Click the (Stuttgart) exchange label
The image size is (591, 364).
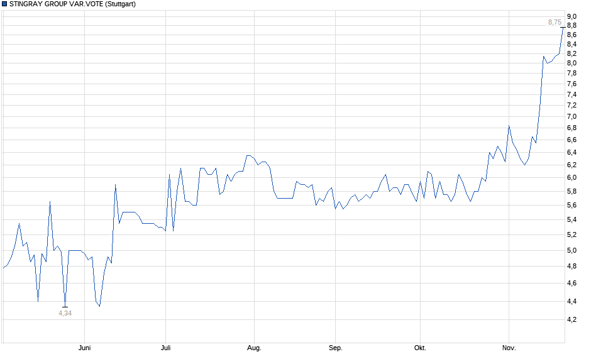tap(121, 4)
